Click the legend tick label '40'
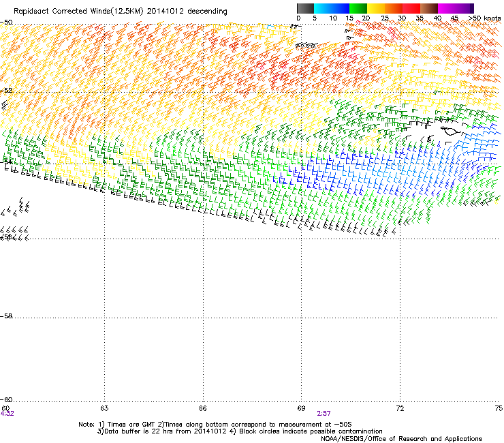Viewport: 504px width, 443px height. [437, 18]
